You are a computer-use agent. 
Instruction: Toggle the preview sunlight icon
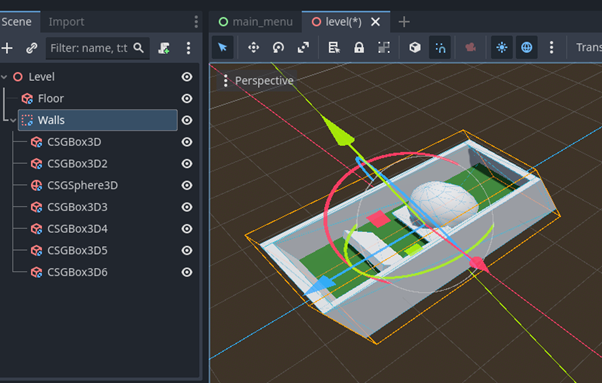[502, 48]
